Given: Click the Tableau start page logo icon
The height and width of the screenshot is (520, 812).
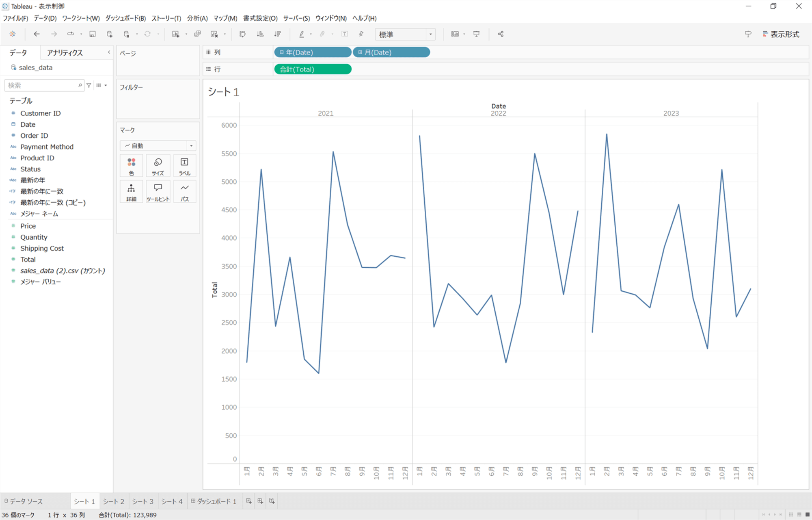Looking at the screenshot, I should pos(13,34).
